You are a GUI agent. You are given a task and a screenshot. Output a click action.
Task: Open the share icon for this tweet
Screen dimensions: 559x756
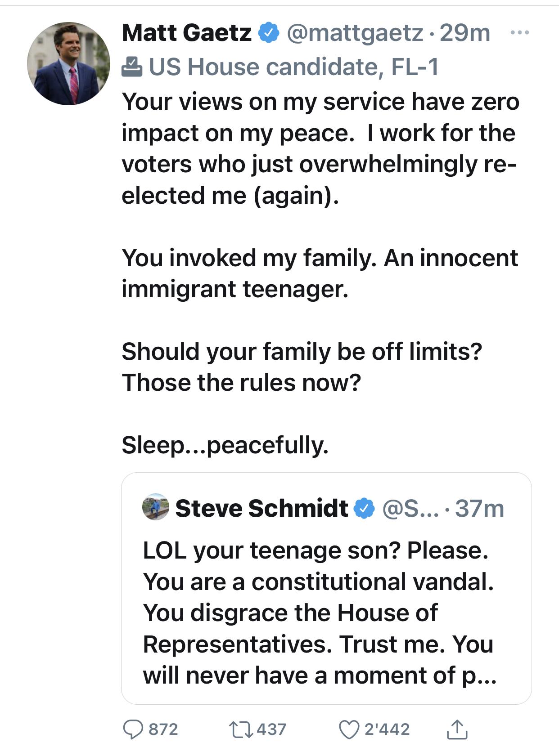pyautogui.click(x=457, y=729)
